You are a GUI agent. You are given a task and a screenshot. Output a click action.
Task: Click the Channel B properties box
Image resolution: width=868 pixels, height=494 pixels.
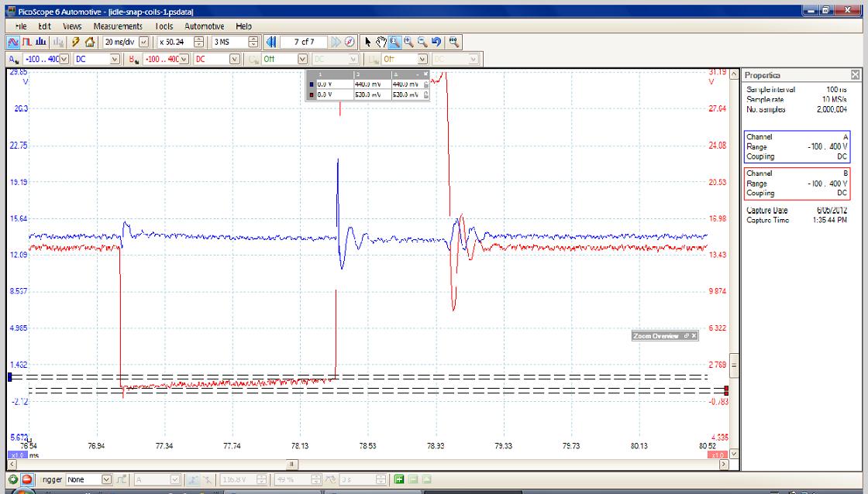click(797, 183)
